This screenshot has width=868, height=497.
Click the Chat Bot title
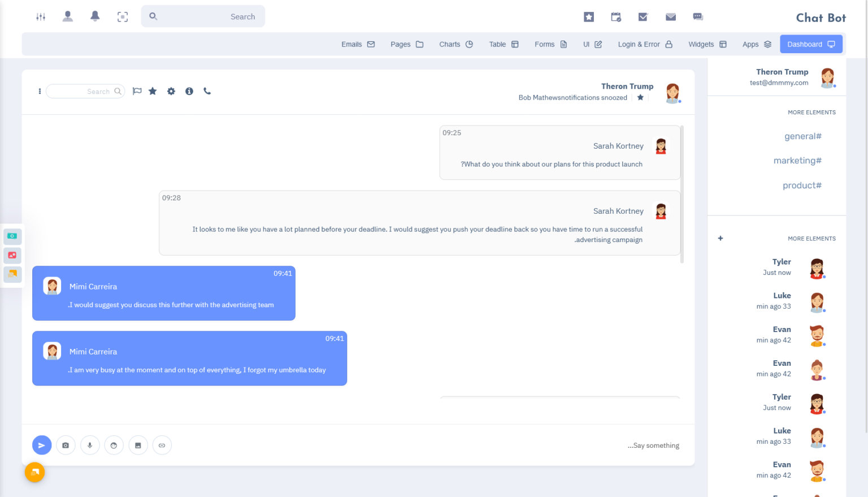click(821, 18)
